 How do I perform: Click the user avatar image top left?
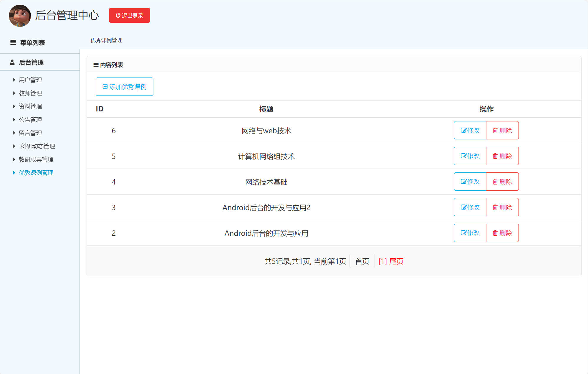coord(19,16)
